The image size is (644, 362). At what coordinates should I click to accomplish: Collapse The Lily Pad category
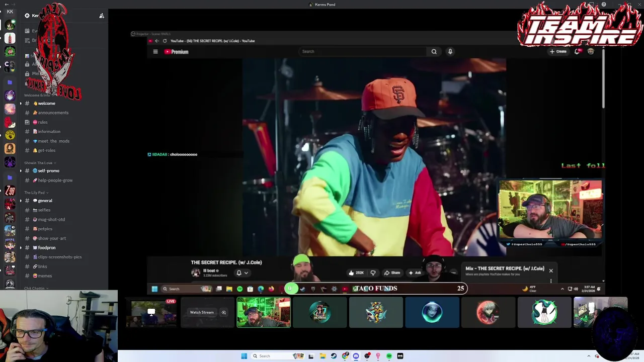(x=36, y=193)
